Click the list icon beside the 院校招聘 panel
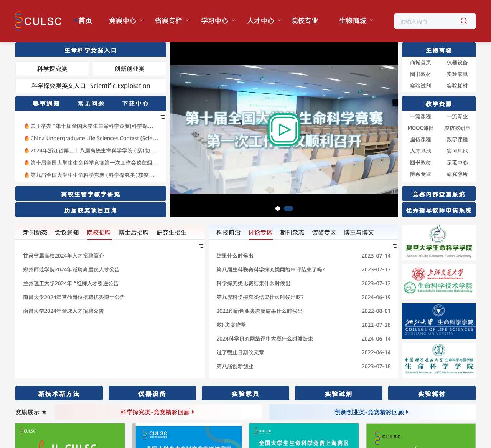This screenshot has height=448, width=491. (201, 245)
